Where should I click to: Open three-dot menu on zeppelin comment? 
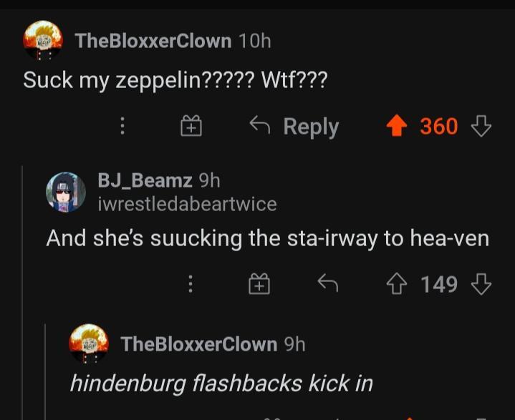[x=122, y=127]
